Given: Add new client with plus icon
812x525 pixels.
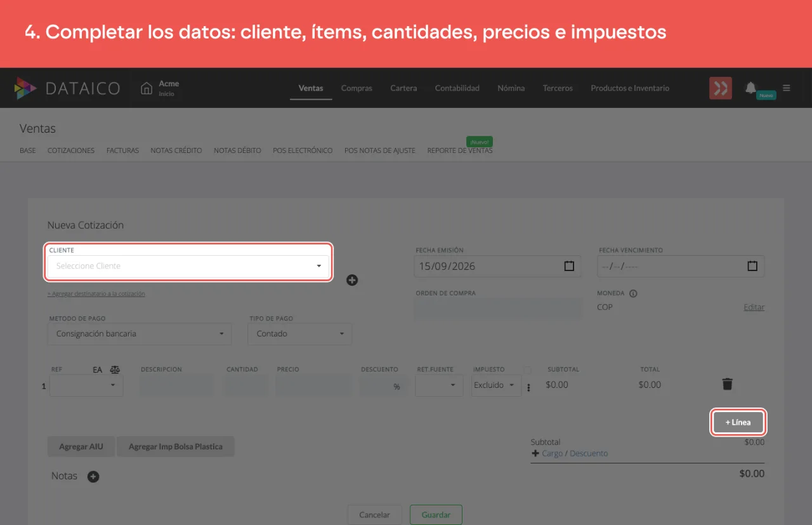Looking at the screenshot, I should [x=352, y=280].
